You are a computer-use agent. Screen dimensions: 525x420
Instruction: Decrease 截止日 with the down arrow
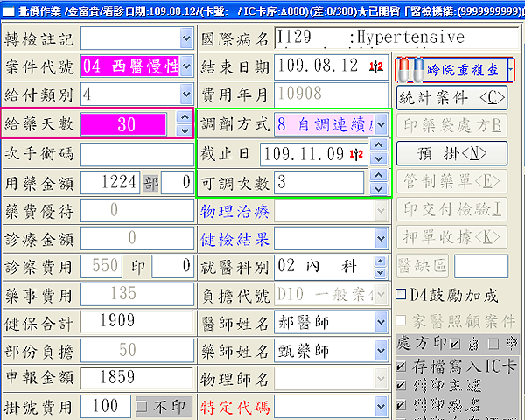[x=378, y=160]
